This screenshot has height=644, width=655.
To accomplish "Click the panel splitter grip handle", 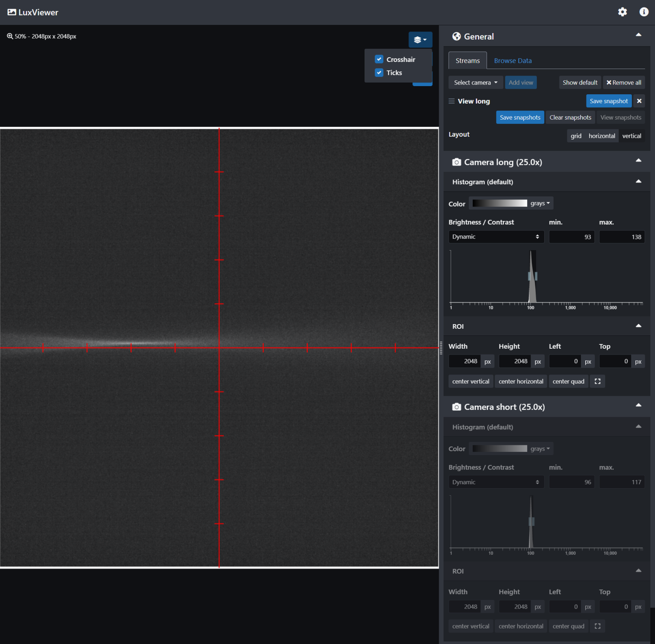I will pos(441,348).
